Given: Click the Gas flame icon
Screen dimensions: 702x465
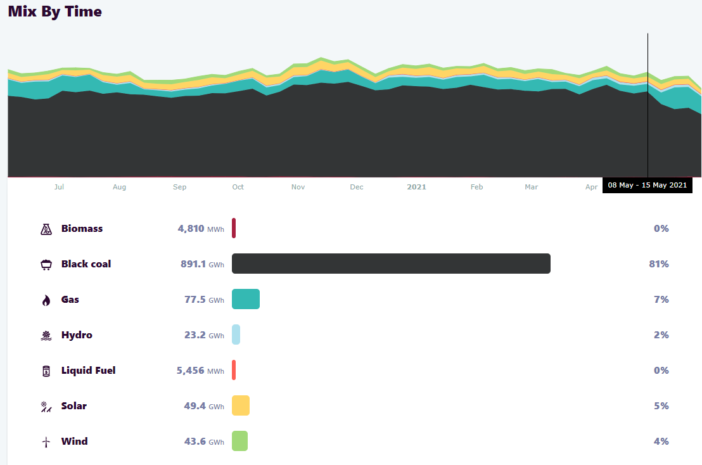Looking at the screenshot, I should click(46, 300).
